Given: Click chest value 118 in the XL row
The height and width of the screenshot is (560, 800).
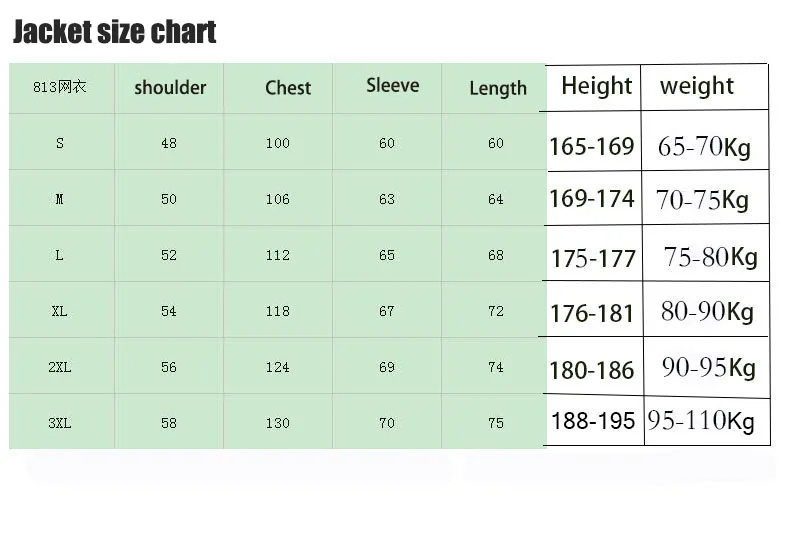Looking at the screenshot, I should pyautogui.click(x=278, y=311).
